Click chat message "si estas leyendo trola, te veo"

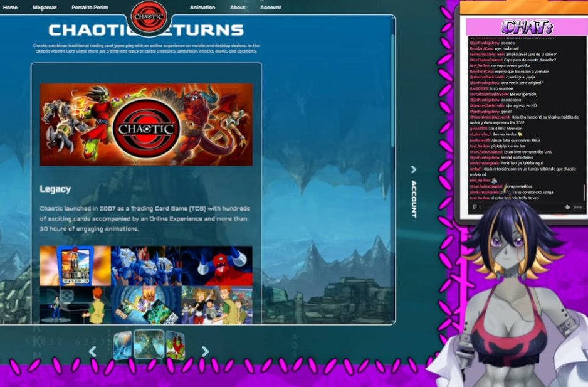coord(515,198)
